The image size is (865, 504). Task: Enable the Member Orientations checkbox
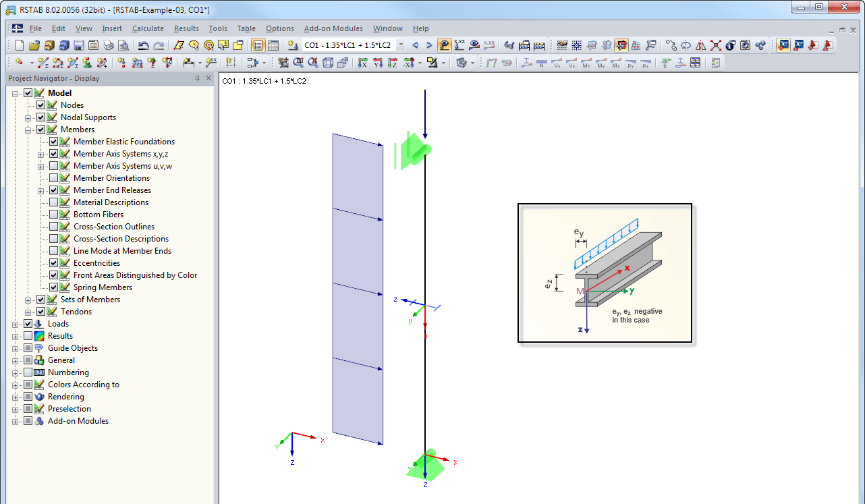tap(53, 178)
